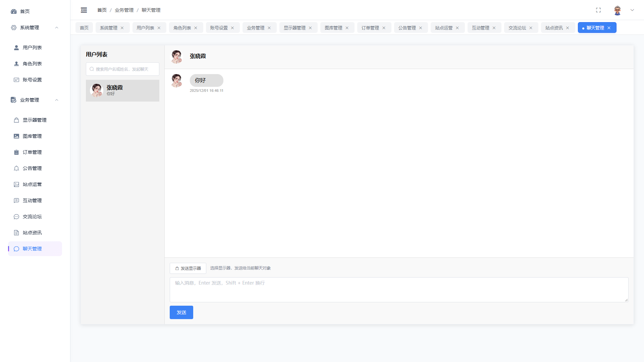644x362 pixels.
Task: Close the active 聊天管理 tab
Action: [609, 28]
